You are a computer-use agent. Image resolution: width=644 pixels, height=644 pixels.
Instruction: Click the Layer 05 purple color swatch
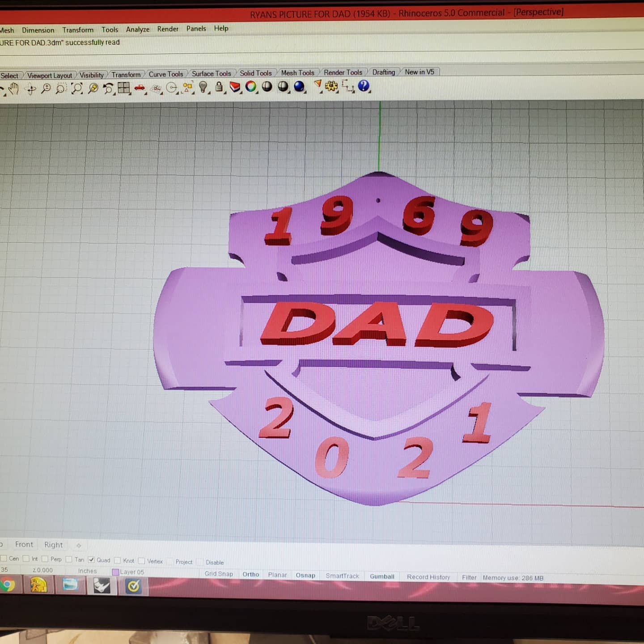click(x=115, y=572)
